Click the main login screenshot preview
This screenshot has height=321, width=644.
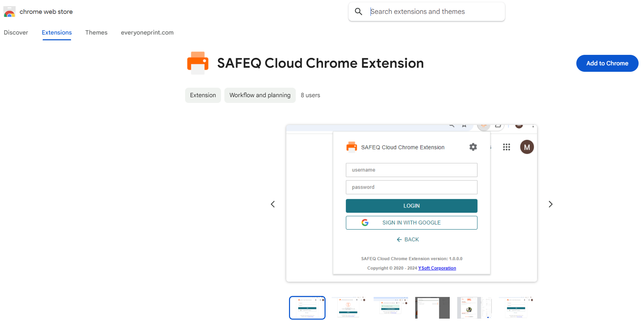click(x=411, y=203)
